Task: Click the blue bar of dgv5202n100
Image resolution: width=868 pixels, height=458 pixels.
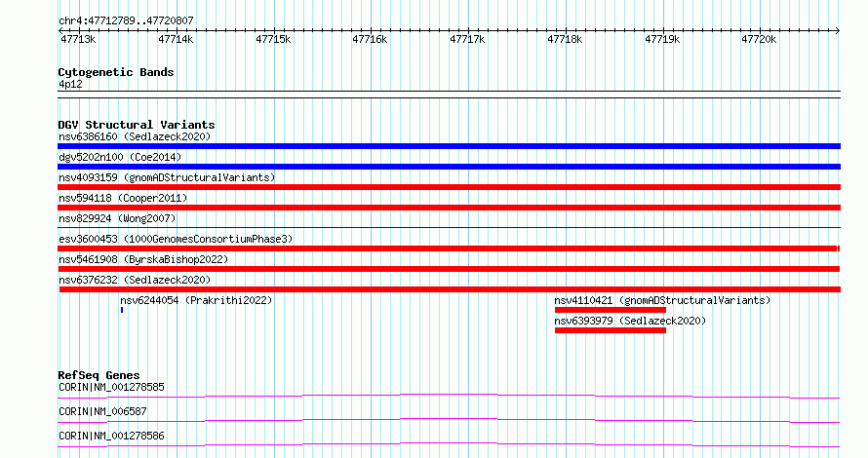Action: [x=449, y=167]
